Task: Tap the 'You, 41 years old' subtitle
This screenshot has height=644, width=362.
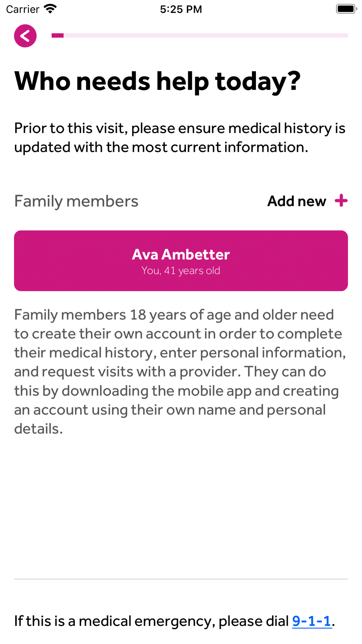Action: [x=181, y=271]
